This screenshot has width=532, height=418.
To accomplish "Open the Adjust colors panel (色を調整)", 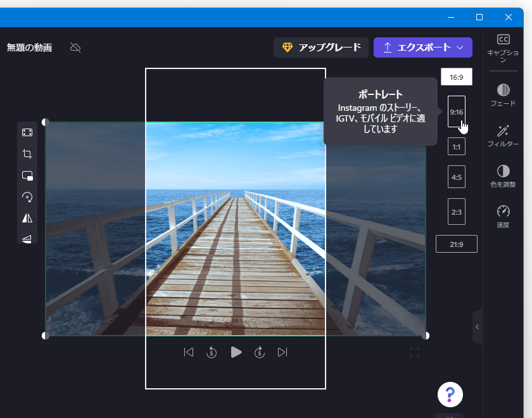I will [503, 176].
